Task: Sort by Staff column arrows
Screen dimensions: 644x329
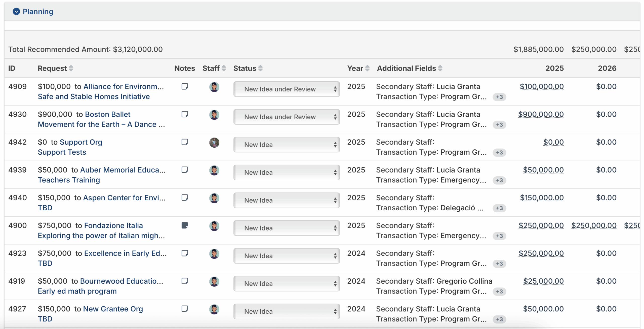Action: tap(224, 68)
